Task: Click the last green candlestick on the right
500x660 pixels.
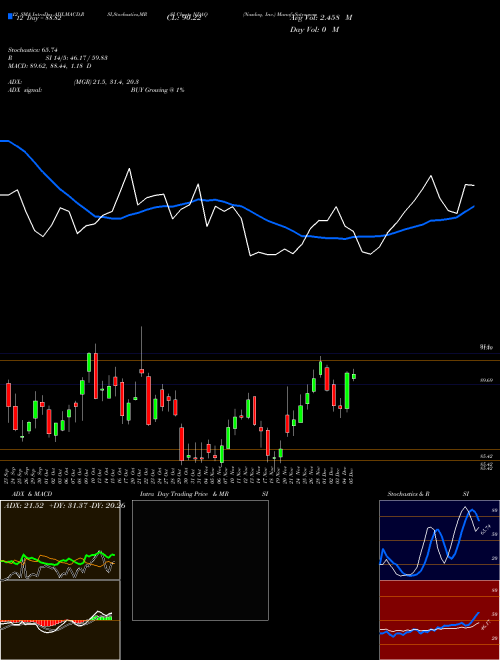Action: pos(354,376)
